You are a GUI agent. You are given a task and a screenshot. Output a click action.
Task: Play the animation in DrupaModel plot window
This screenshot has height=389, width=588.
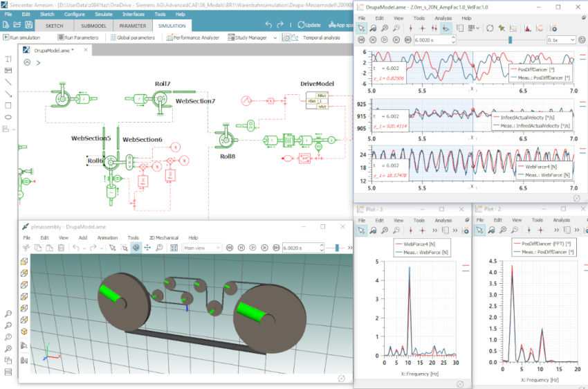tap(385, 39)
